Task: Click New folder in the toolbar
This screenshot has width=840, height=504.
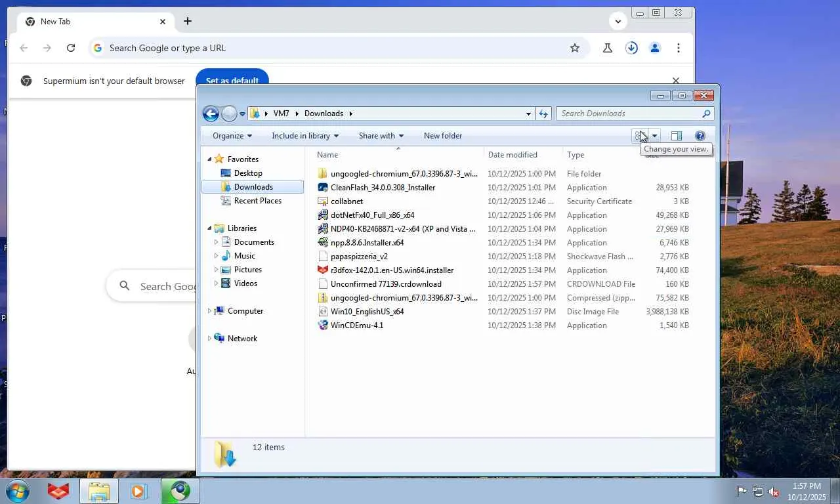Action: click(443, 136)
